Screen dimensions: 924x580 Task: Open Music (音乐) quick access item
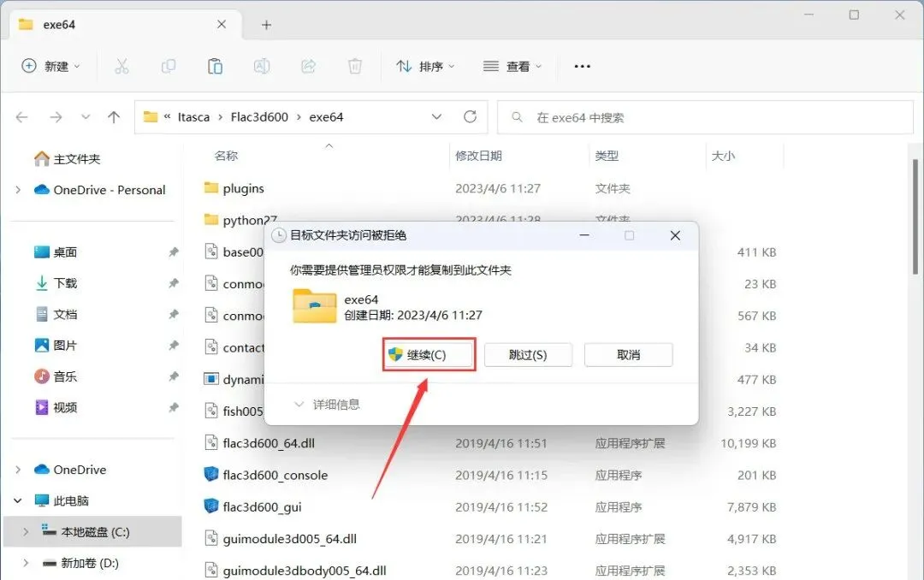click(56, 376)
